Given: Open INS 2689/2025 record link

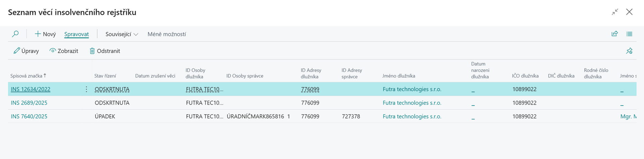Looking at the screenshot, I should (29, 103).
